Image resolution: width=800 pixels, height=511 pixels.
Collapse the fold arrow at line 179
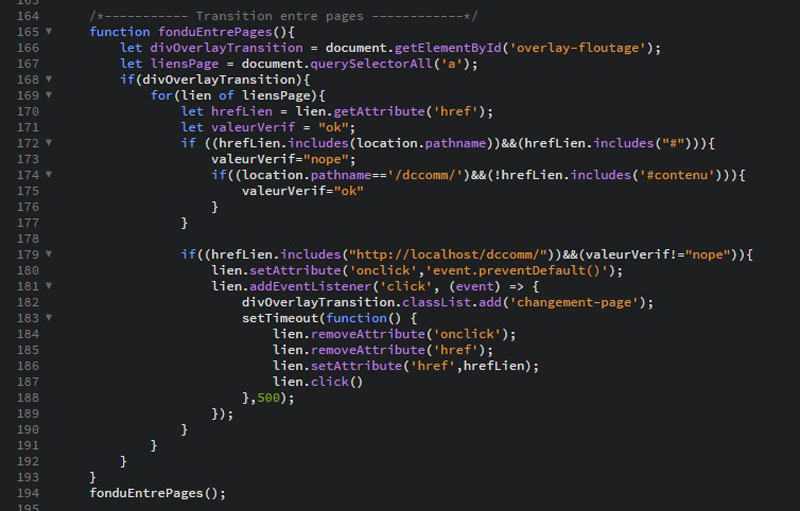coord(49,254)
